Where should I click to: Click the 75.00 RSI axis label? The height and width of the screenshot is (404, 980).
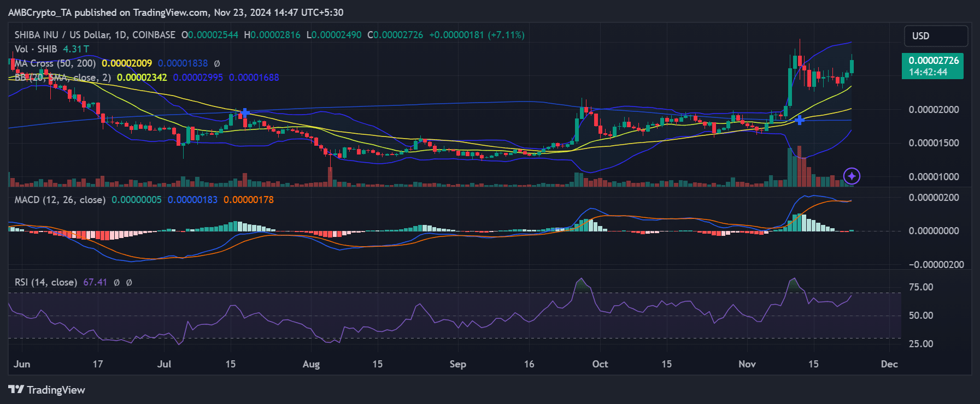click(x=921, y=287)
